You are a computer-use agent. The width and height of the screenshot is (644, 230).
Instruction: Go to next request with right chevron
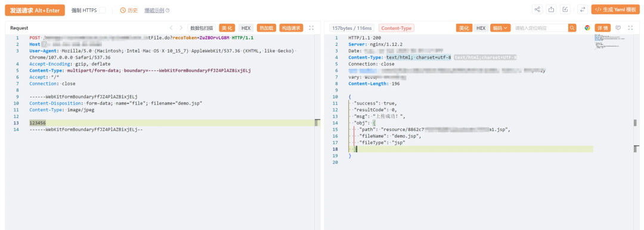click(181, 28)
